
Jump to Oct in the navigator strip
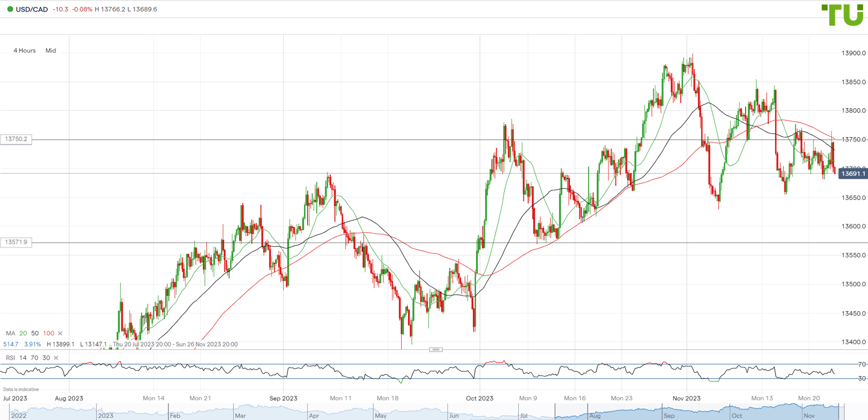tap(737, 415)
